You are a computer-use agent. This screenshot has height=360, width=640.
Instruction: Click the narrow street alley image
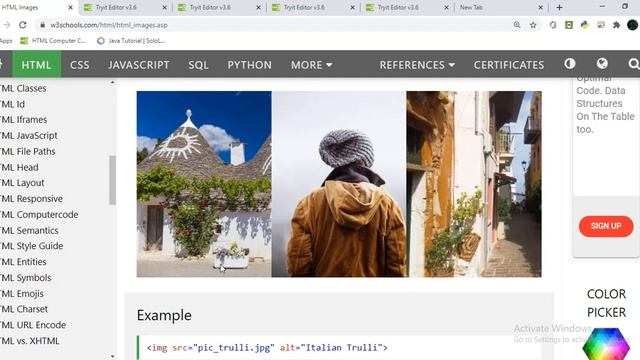pos(474,184)
